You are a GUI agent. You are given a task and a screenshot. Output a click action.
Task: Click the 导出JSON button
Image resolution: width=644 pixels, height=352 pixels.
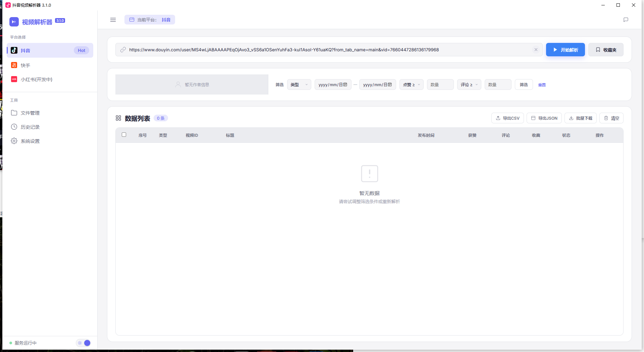coord(544,118)
